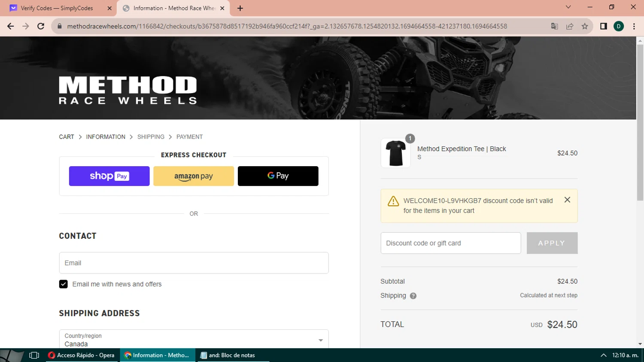Click the Method Race Wheels logo

[x=128, y=90]
